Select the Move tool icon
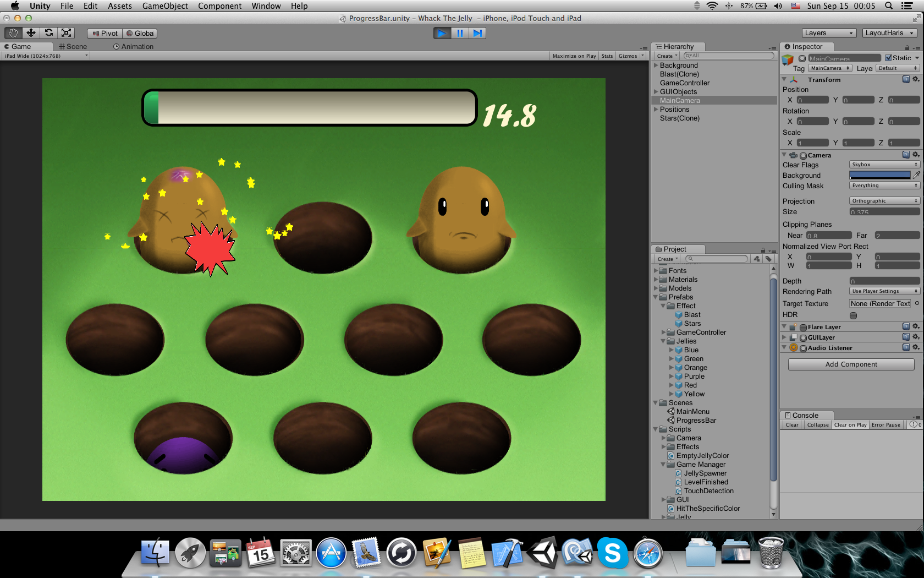 coord(31,33)
